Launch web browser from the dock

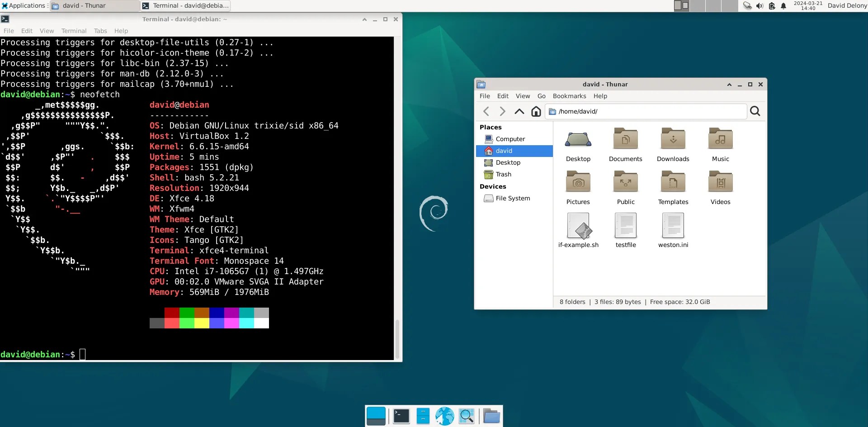click(x=444, y=416)
